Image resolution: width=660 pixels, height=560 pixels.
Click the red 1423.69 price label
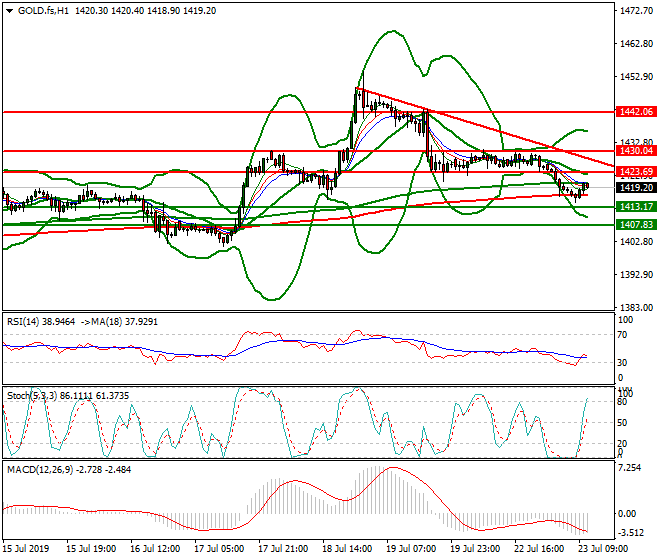(x=635, y=172)
